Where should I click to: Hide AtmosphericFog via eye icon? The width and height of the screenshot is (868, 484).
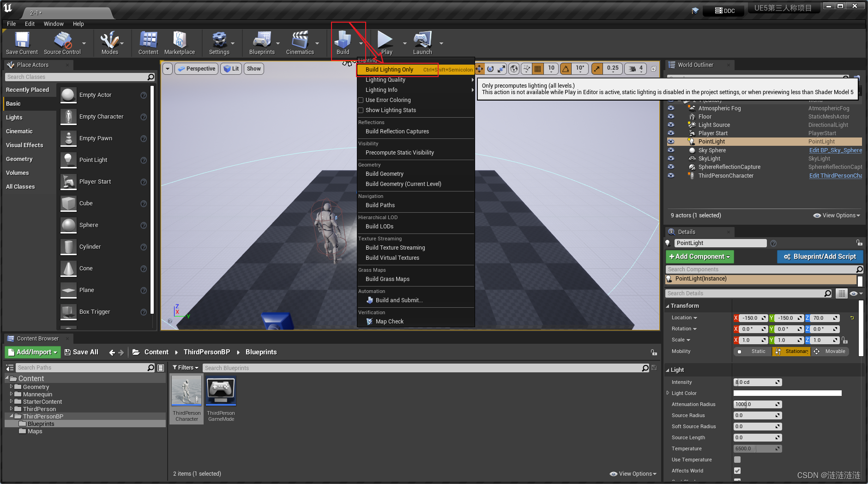pyautogui.click(x=671, y=108)
